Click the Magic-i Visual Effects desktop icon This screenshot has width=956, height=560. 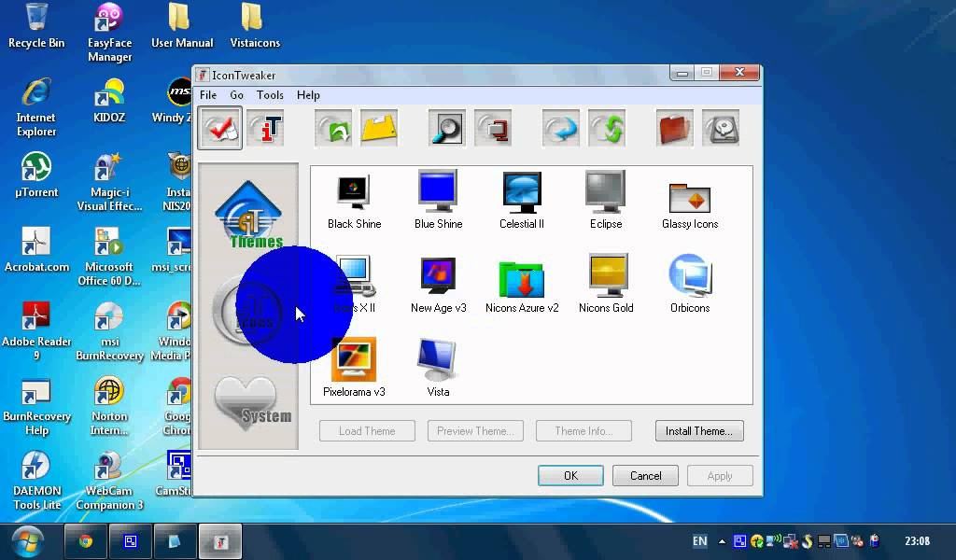pos(109,182)
